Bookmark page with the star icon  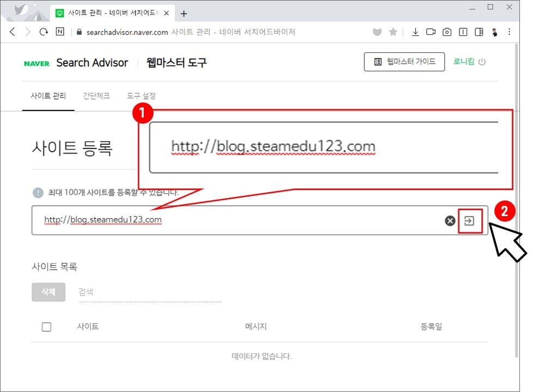click(393, 32)
